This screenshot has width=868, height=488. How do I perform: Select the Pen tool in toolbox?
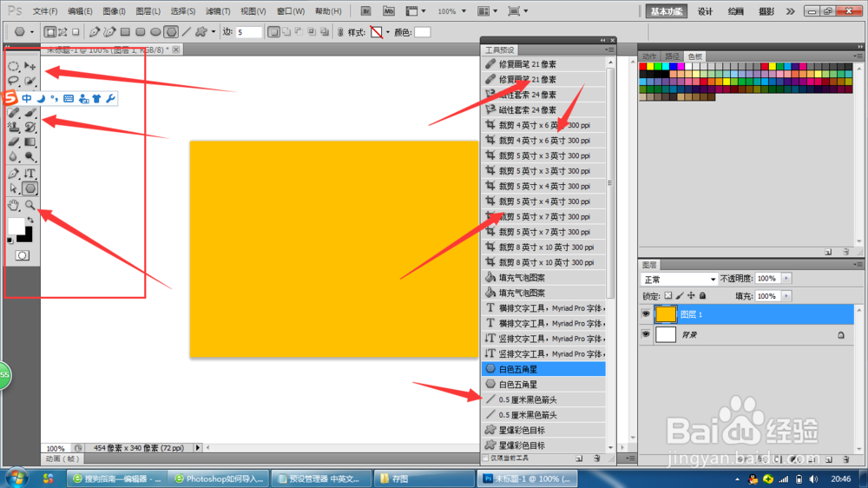[13, 174]
